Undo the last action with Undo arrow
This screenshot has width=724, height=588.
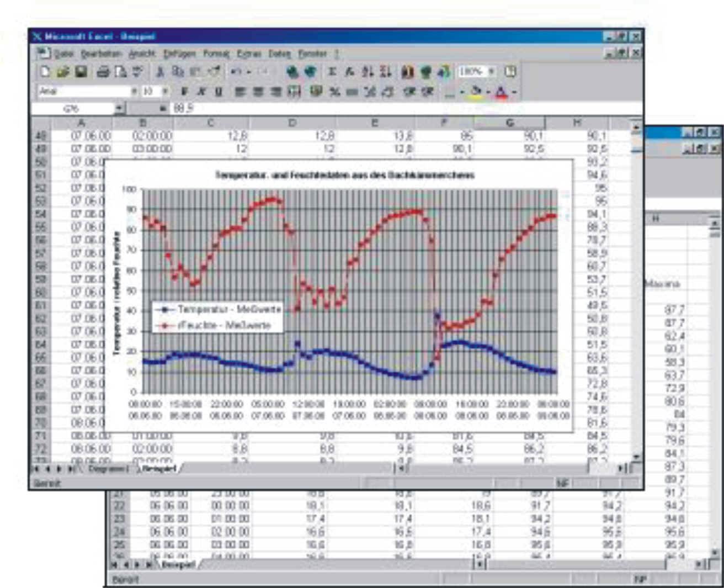click(236, 72)
